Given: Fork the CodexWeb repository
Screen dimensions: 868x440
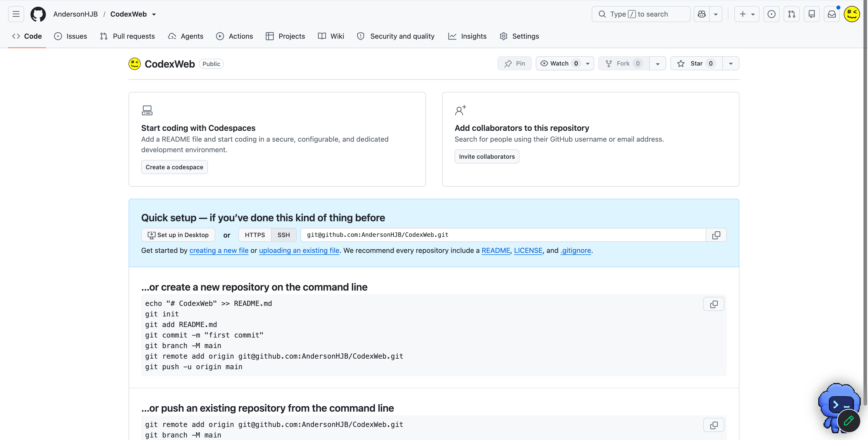Looking at the screenshot, I should [x=624, y=63].
